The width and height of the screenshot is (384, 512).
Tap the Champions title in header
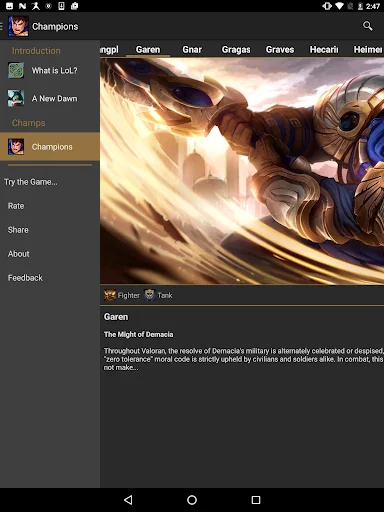[x=55, y=26]
